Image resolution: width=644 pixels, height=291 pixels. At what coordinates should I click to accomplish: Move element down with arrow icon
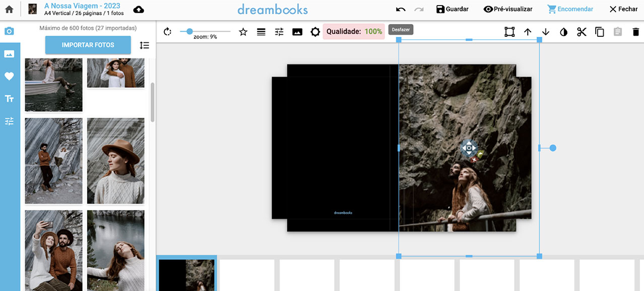(x=545, y=32)
